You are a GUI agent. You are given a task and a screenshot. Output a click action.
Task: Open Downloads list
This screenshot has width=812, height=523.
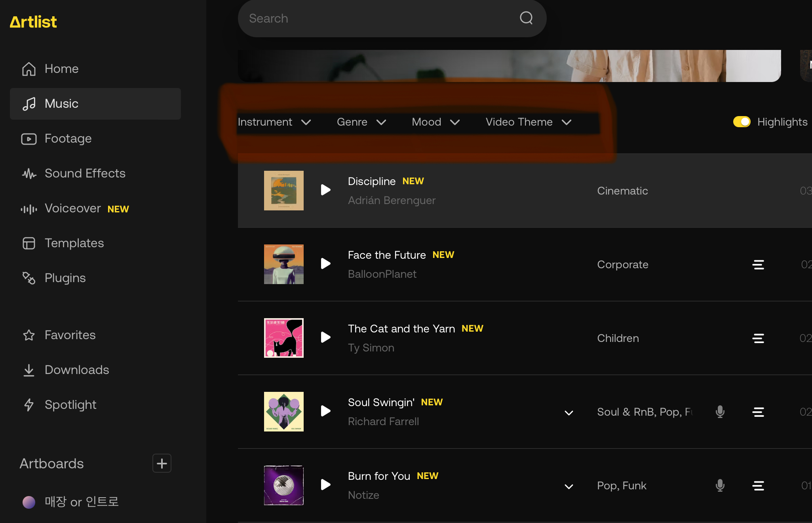95,370
